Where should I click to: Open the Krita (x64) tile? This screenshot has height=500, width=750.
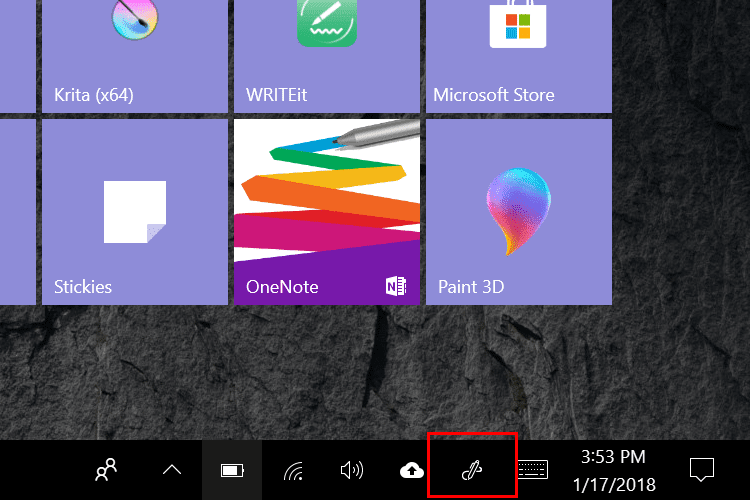(x=135, y=56)
